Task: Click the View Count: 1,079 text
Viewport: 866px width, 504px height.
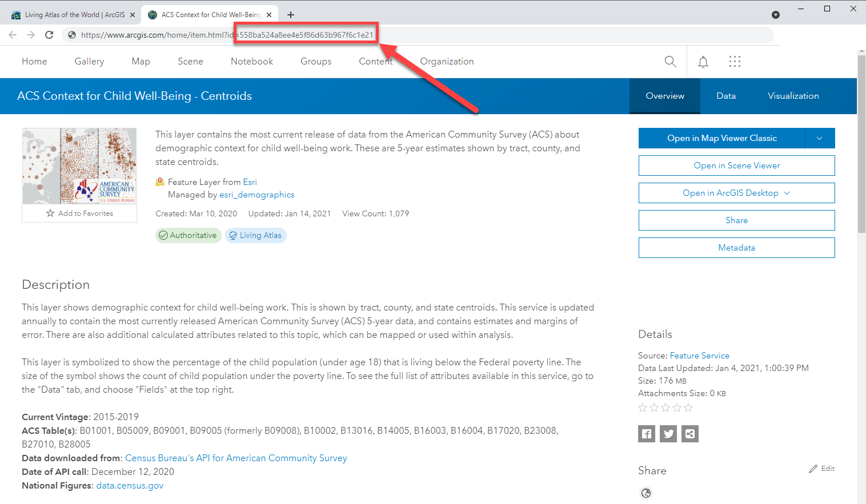Action: [376, 213]
